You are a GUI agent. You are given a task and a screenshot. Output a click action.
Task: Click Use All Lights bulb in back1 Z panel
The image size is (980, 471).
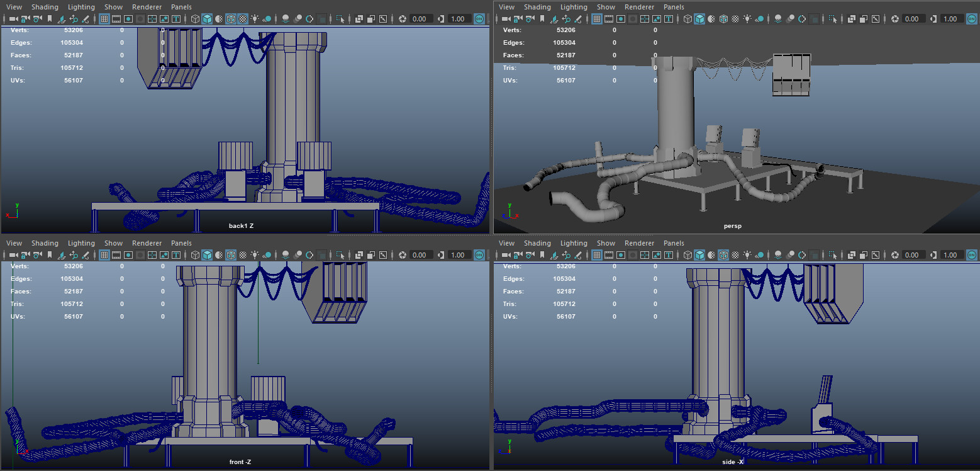[x=255, y=19]
